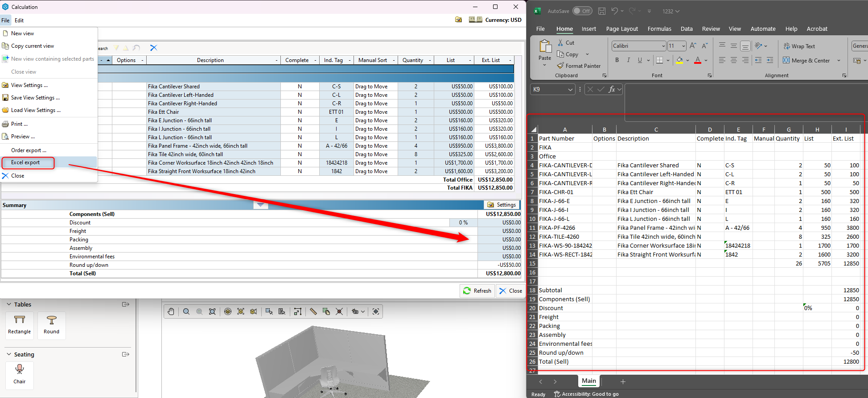Screen dimensions: 868x398
Task: Open the Page Layout tab in Excel
Action: click(622, 29)
